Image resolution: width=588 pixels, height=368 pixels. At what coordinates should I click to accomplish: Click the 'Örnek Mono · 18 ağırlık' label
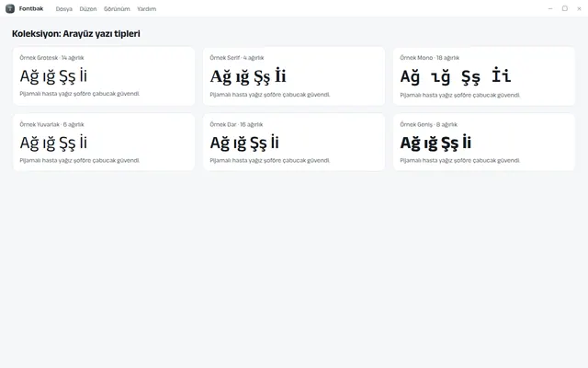tap(430, 58)
